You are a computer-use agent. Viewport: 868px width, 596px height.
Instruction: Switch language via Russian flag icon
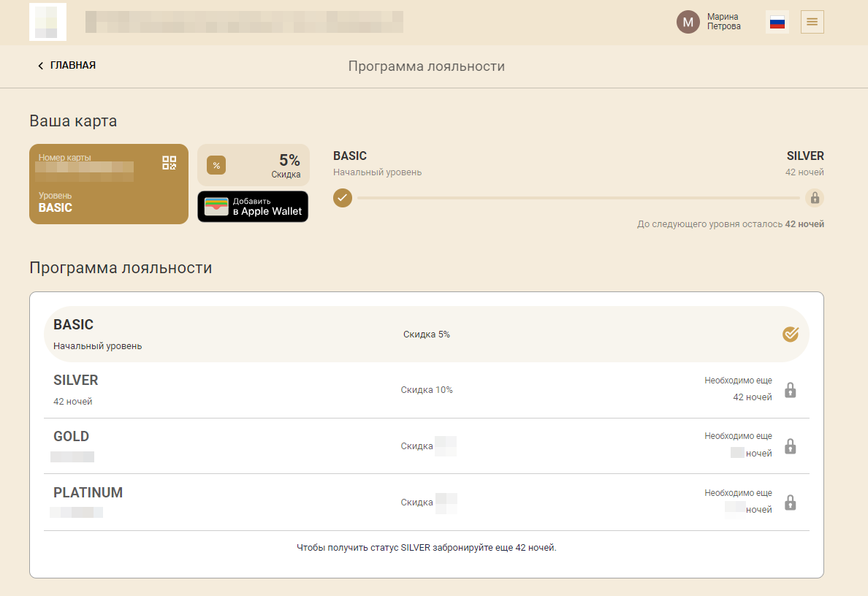[x=777, y=22]
